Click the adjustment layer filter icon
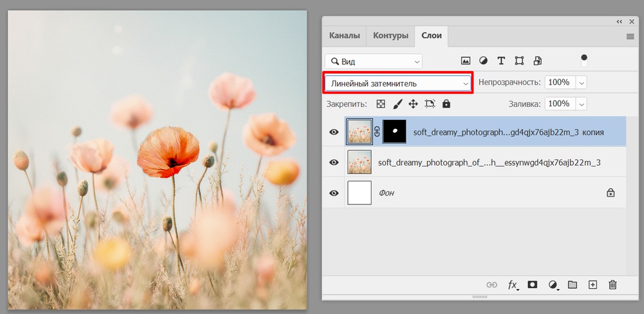 483,61
